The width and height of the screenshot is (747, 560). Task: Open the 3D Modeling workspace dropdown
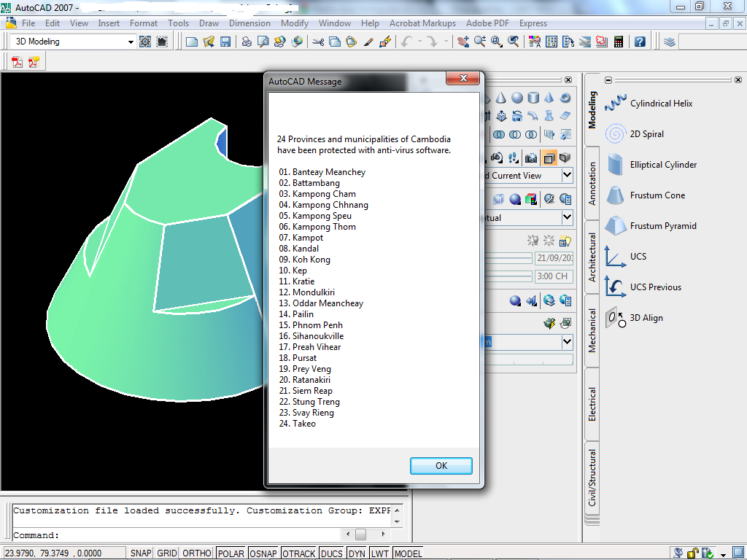pos(131,42)
